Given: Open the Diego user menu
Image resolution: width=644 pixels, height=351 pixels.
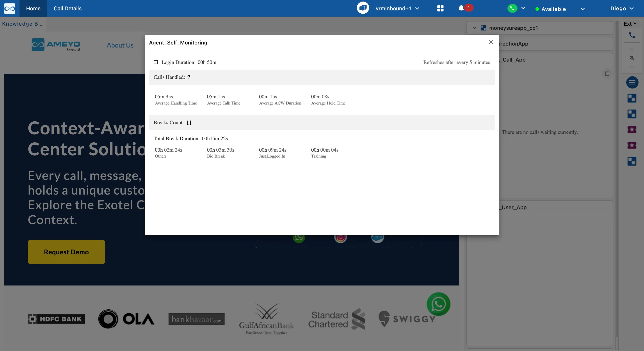Looking at the screenshot, I should [622, 9].
